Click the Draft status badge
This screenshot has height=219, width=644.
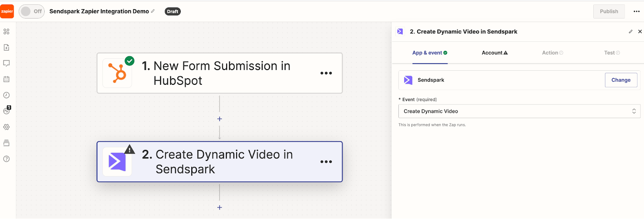[173, 12]
